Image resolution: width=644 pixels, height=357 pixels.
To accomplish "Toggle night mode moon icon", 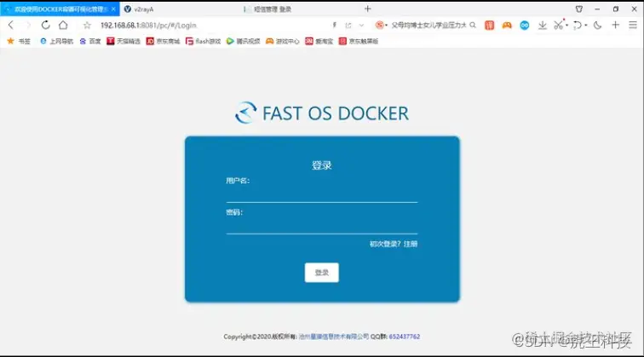I will coord(598,26).
